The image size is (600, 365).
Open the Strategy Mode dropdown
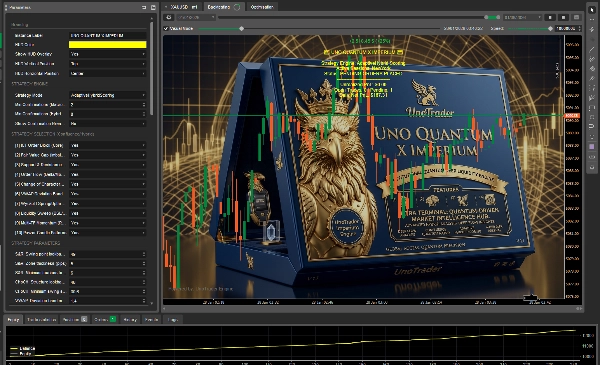coord(108,95)
